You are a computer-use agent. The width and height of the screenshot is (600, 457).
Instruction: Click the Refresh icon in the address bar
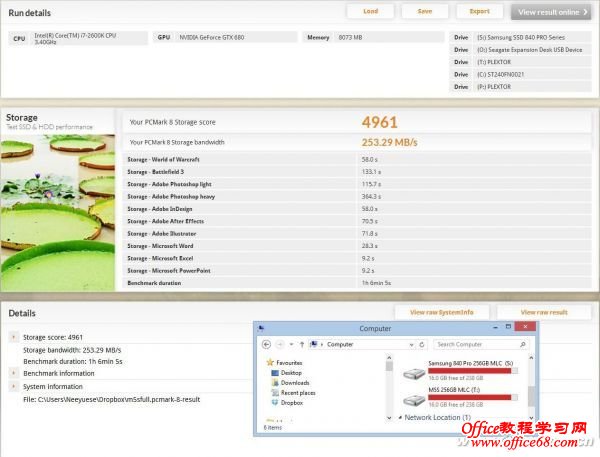[x=422, y=344]
